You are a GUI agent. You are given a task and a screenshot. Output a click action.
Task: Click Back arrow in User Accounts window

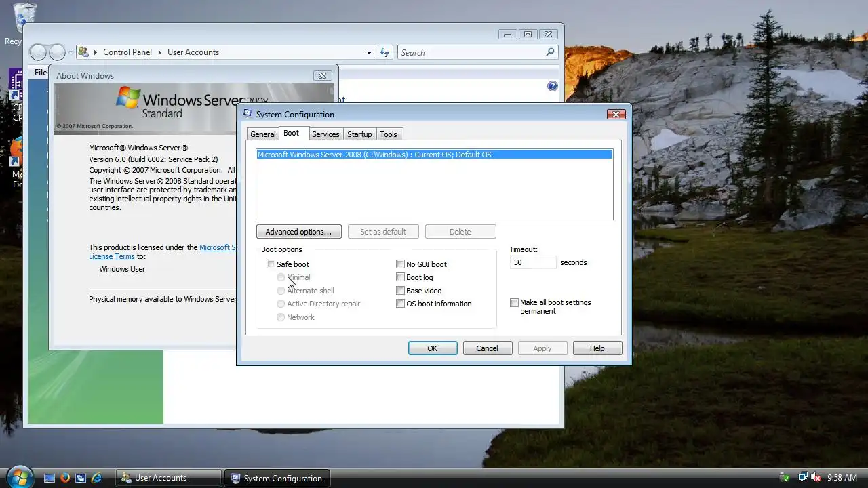coord(39,52)
